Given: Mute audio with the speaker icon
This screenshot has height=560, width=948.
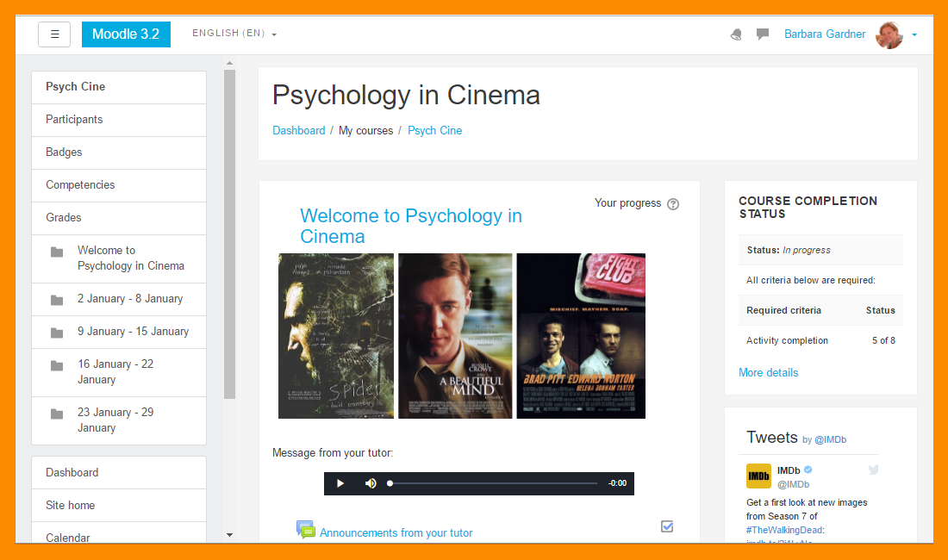Looking at the screenshot, I should (371, 483).
